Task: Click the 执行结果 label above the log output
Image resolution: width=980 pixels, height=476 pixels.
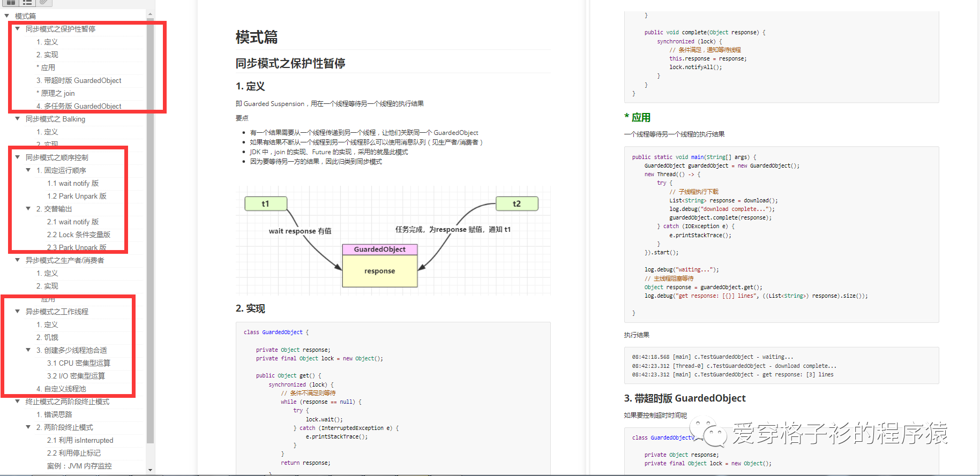Action: point(637,335)
